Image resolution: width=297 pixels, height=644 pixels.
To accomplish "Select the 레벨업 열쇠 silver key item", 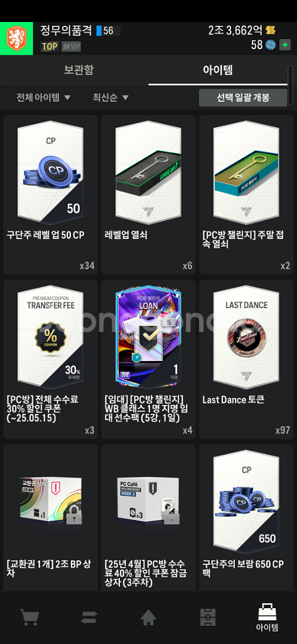I will click(148, 195).
